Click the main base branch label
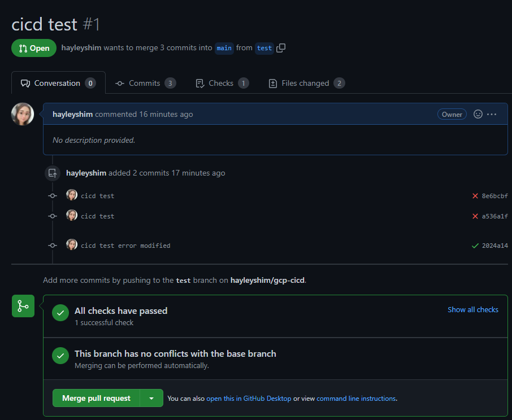The image size is (512, 420). pos(224,48)
